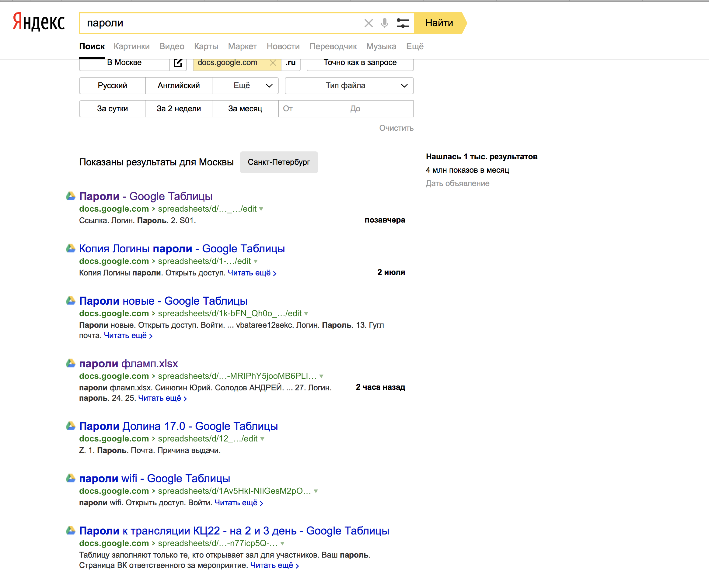
Task: Switch to the Картинки tab
Action: click(131, 46)
